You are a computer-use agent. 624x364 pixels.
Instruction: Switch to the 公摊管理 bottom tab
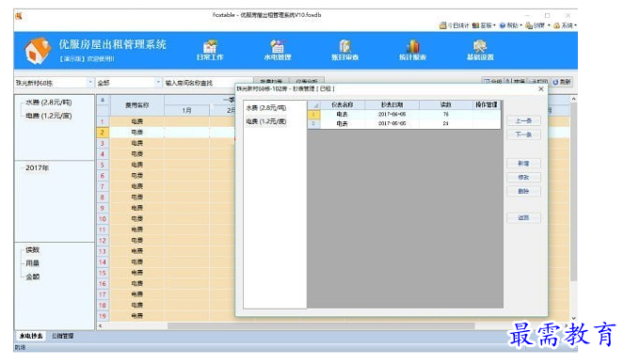pyautogui.click(x=62, y=336)
